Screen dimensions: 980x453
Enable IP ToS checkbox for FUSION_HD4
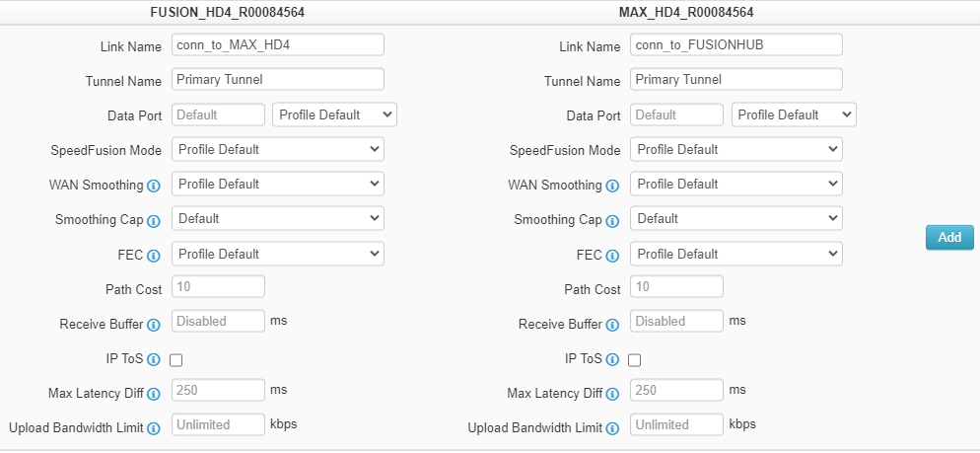[176, 360]
